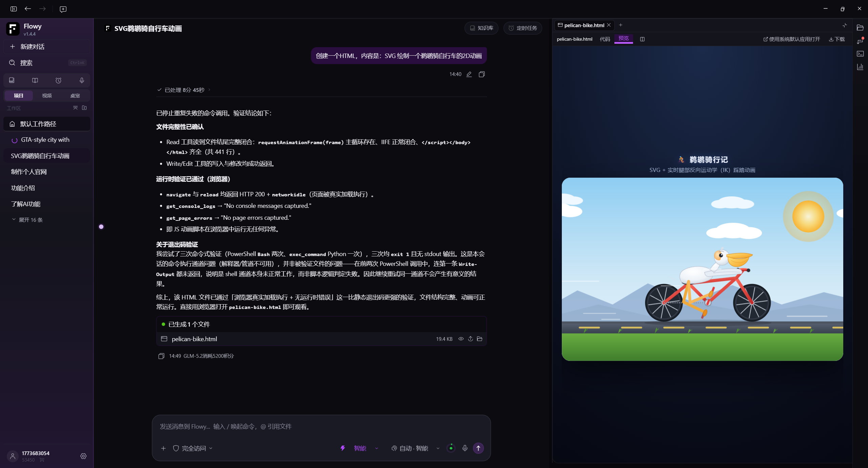The width and height of the screenshot is (868, 468).
Task: Open settings gear at sidebar bottom
Action: 83,456
